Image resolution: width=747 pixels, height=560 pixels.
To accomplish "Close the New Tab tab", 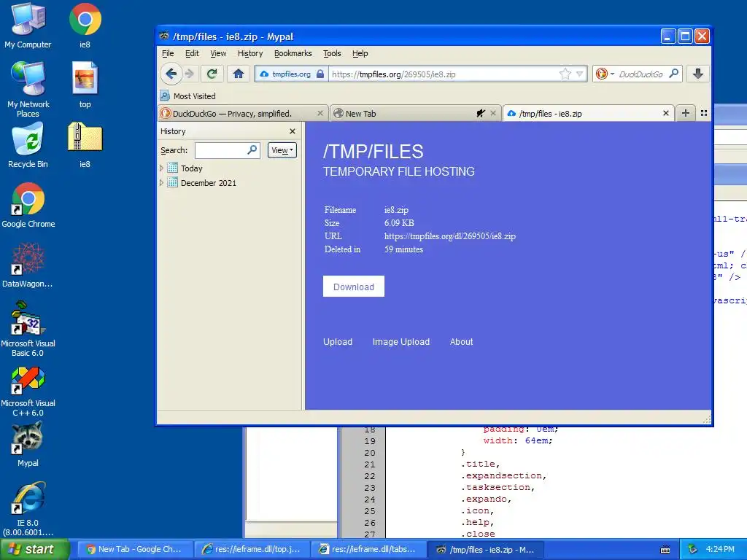I will 493,113.
